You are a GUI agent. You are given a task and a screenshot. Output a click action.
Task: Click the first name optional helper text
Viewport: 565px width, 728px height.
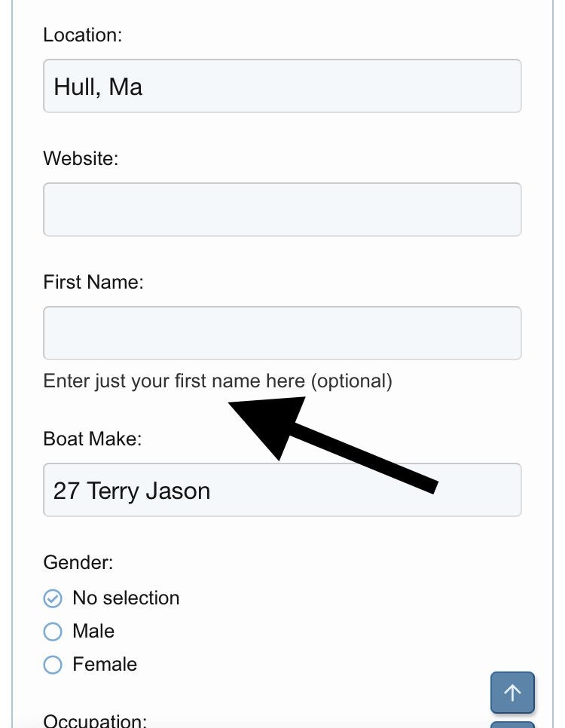(x=218, y=381)
